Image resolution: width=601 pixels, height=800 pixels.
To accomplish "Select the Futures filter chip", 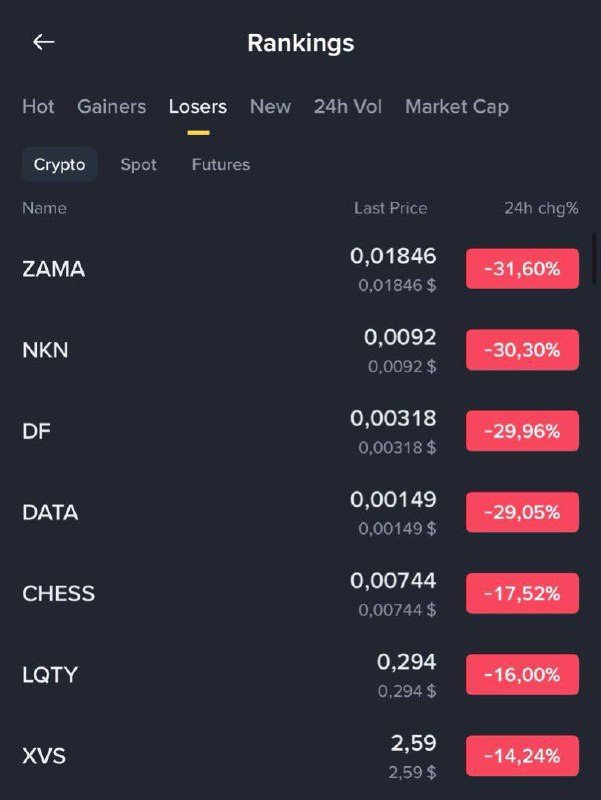I will coord(220,164).
